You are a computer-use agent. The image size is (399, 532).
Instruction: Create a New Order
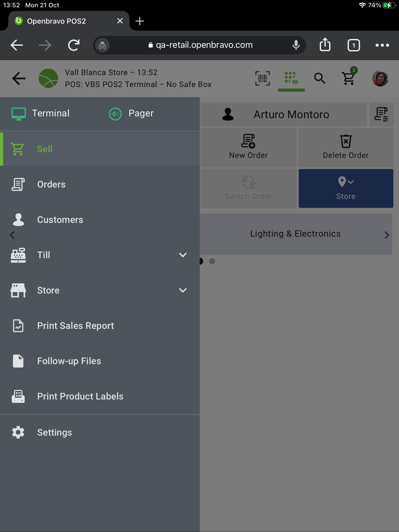[249, 147]
